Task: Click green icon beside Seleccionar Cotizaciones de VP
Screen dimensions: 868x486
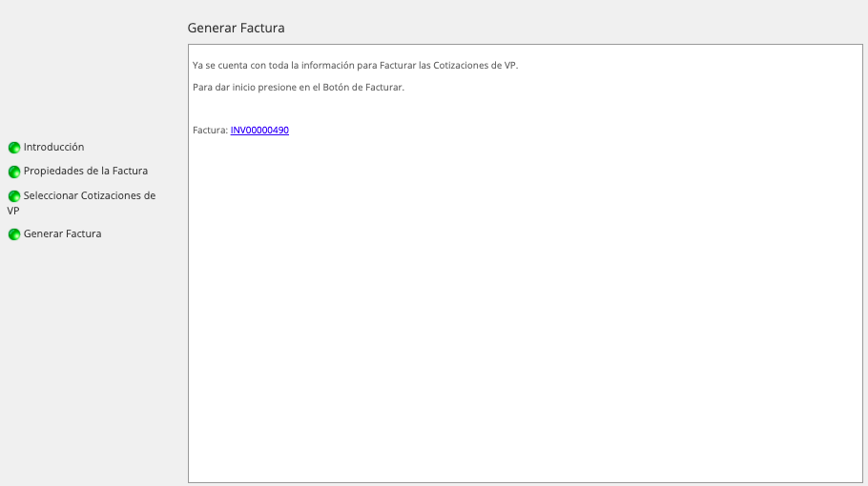Action: 14,196
